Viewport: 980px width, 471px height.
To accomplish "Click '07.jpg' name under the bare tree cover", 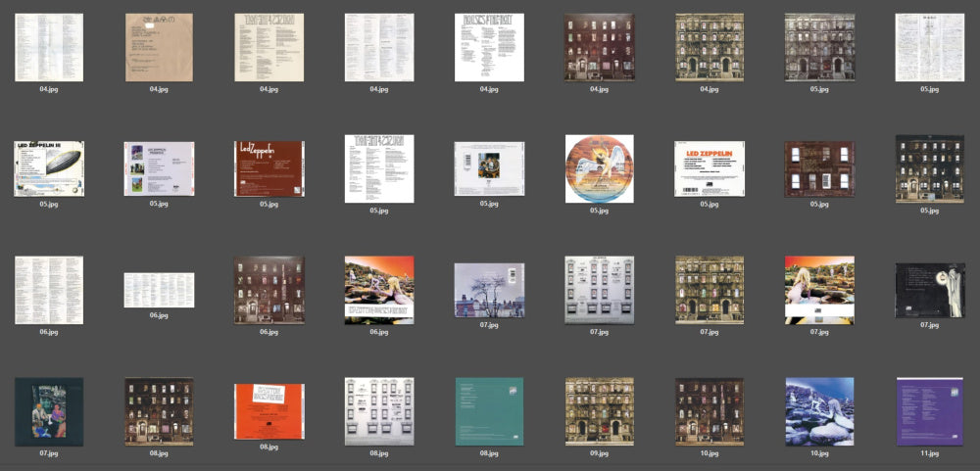I will pyautogui.click(x=489, y=325).
